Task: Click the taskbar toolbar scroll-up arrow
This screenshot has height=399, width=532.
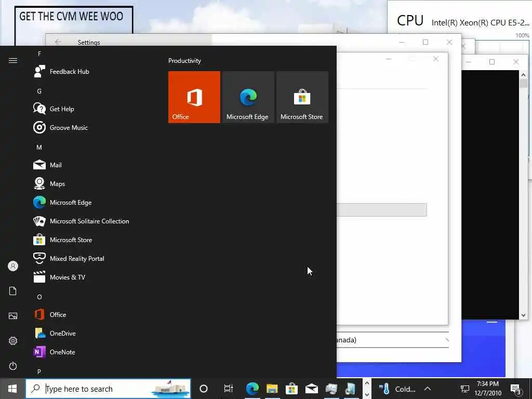Action: click(367, 383)
